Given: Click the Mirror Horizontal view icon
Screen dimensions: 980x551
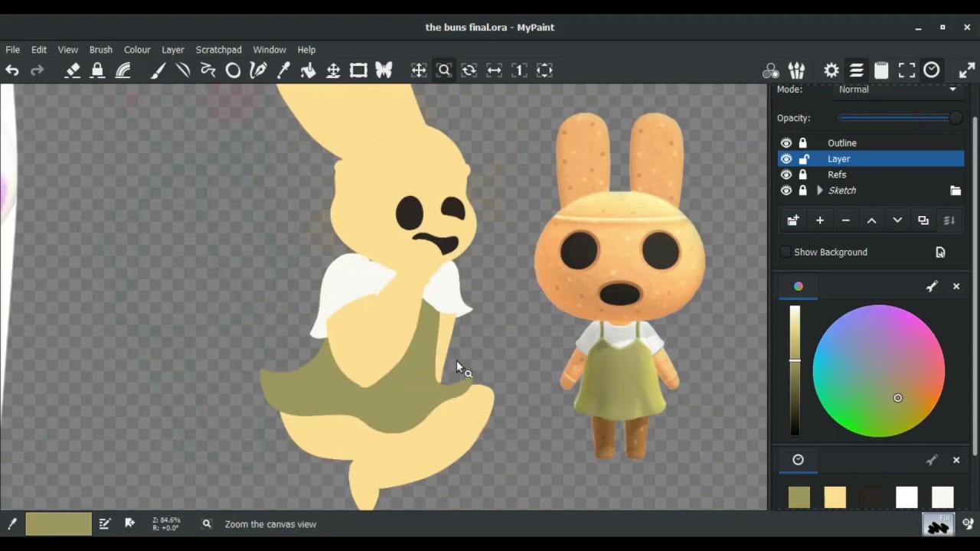Looking at the screenshot, I should (495, 70).
